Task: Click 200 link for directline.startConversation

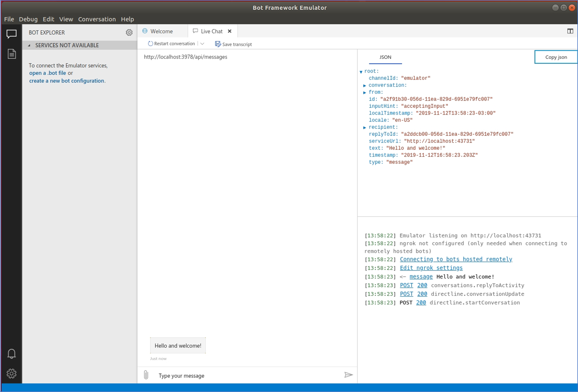Action: point(421,302)
